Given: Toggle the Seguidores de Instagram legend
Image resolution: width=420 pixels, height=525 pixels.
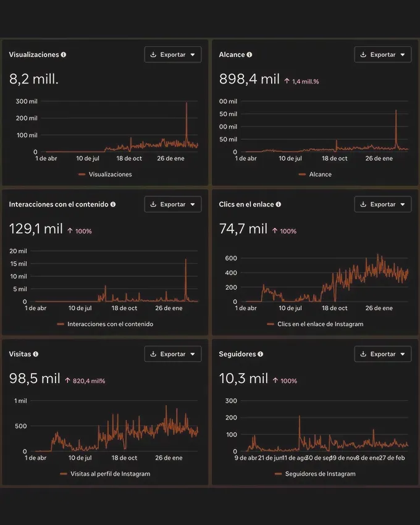Looking at the screenshot, I should click(315, 474).
